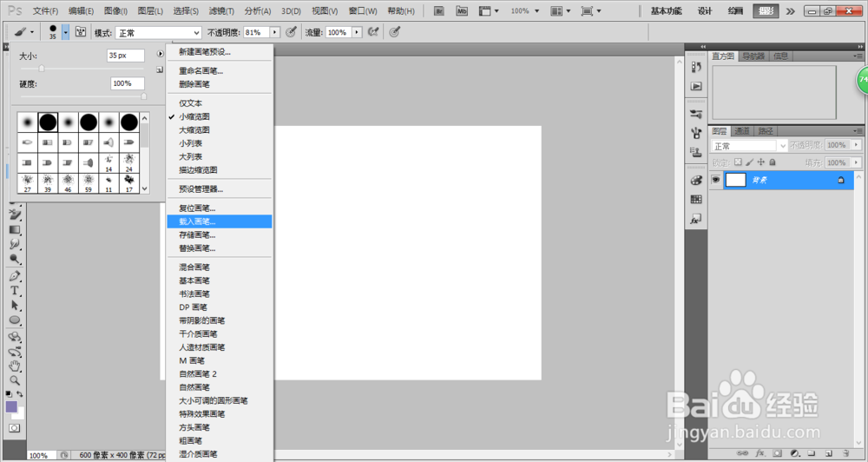The width and height of the screenshot is (868, 462).
Task: Show more workspaces double-arrow button
Action: [791, 11]
